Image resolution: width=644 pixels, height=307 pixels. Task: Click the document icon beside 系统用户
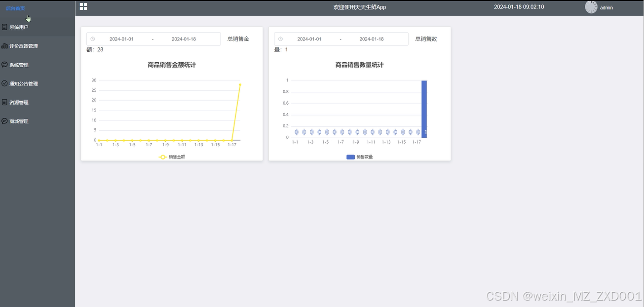[x=4, y=27]
